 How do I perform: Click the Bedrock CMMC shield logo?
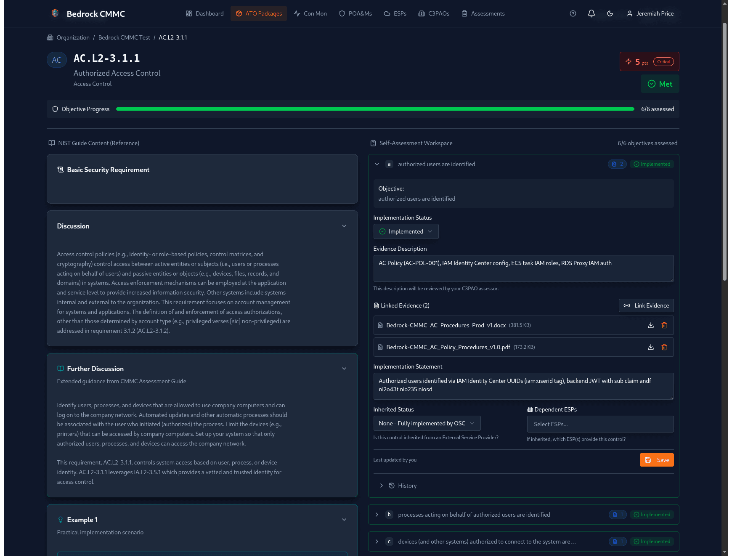coord(55,13)
